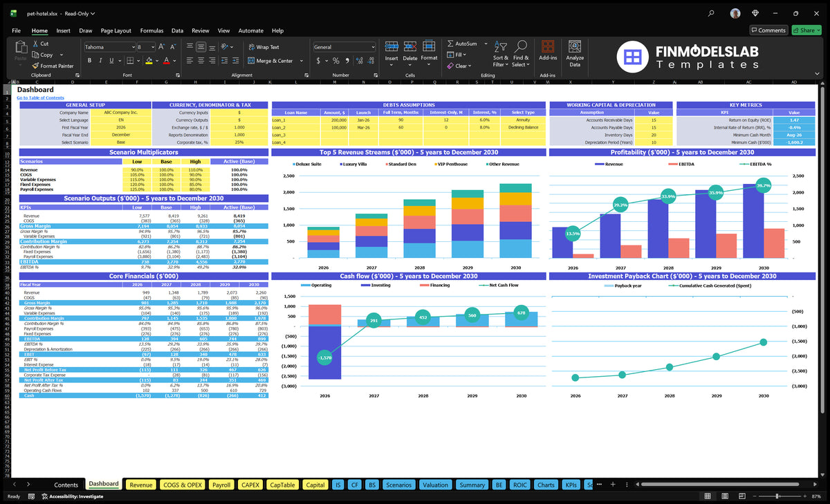The width and height of the screenshot is (830, 504).
Task: Select the Loan_1 Annuity type cell
Action: (x=522, y=120)
